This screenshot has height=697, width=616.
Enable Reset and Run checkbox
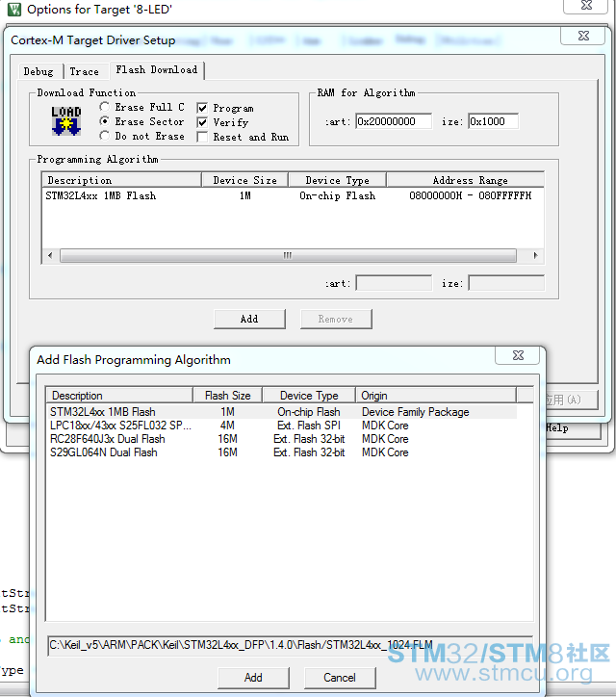202,137
